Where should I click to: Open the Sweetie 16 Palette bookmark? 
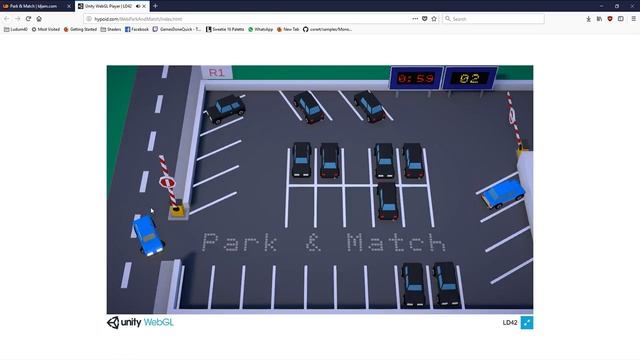(x=225, y=29)
